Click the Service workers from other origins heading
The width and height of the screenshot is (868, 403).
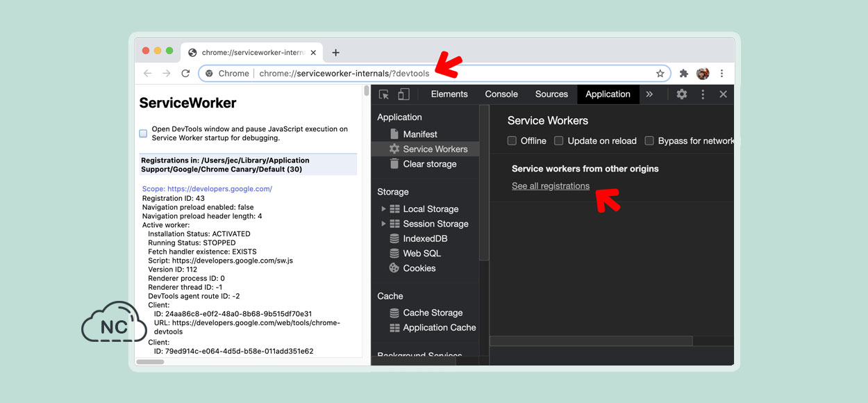coord(585,169)
